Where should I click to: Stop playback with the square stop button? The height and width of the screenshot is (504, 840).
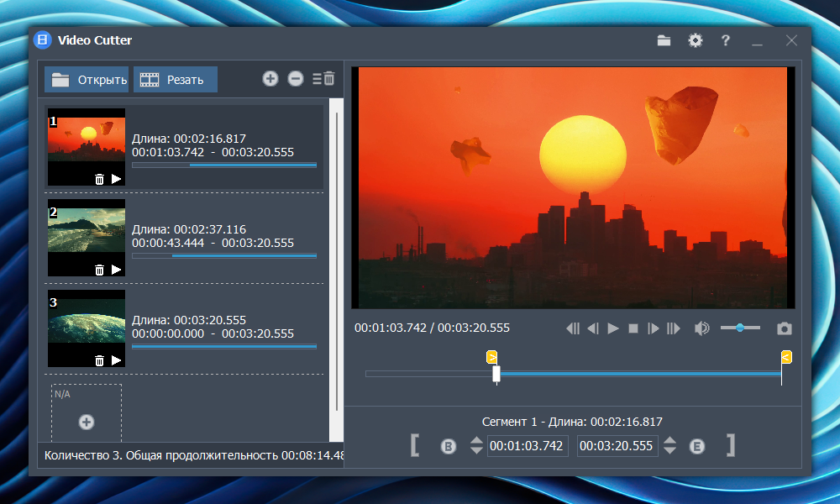(633, 328)
